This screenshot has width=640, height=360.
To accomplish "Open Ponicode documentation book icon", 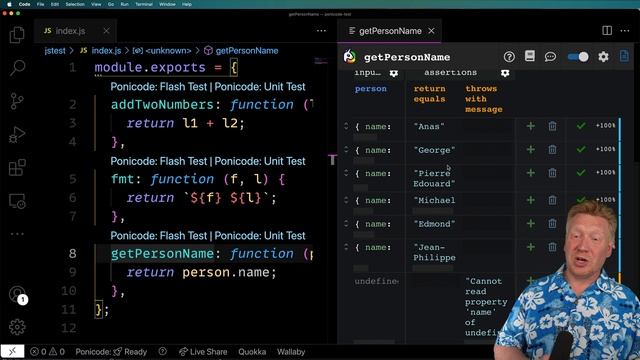I will click(530, 56).
